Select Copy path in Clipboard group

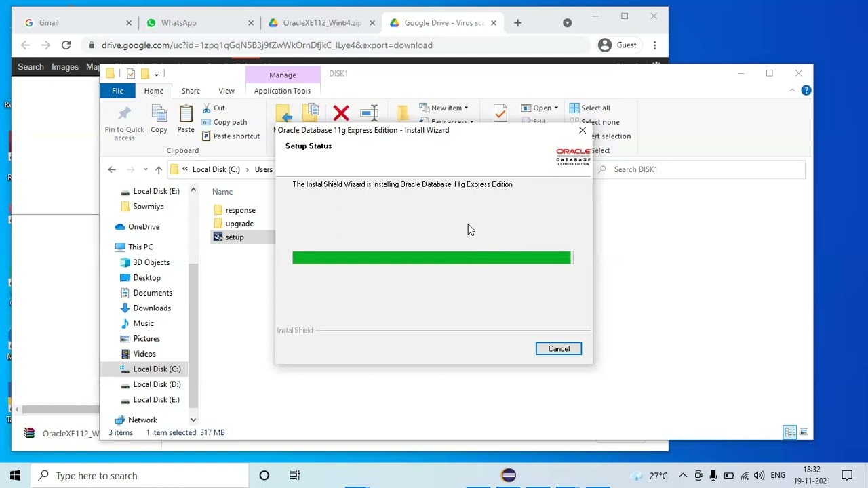coord(224,122)
